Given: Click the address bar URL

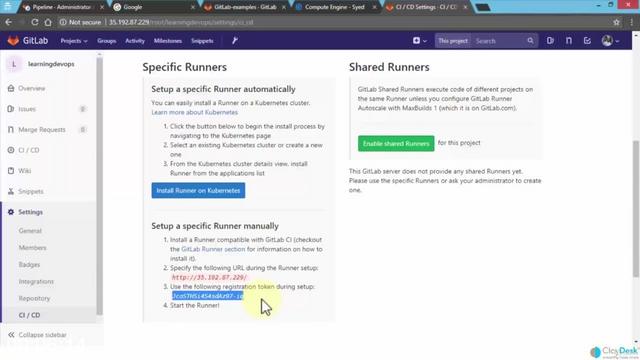Looking at the screenshot, I should [x=181, y=22].
